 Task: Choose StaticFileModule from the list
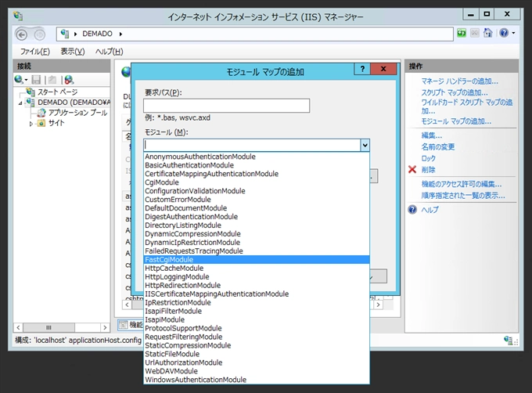257,354
